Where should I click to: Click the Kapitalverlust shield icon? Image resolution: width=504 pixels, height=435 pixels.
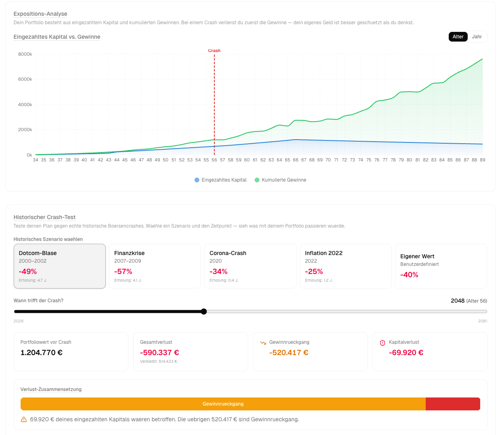(383, 343)
